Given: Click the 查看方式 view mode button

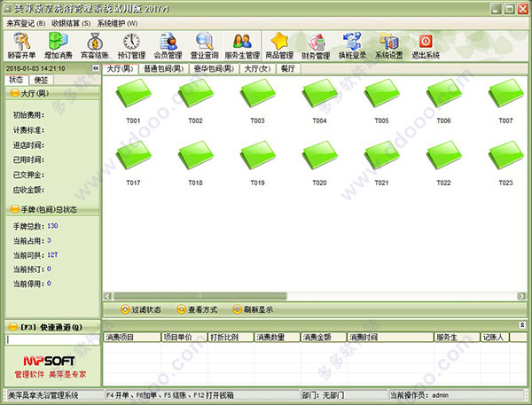Looking at the screenshot, I should pyautogui.click(x=197, y=309).
